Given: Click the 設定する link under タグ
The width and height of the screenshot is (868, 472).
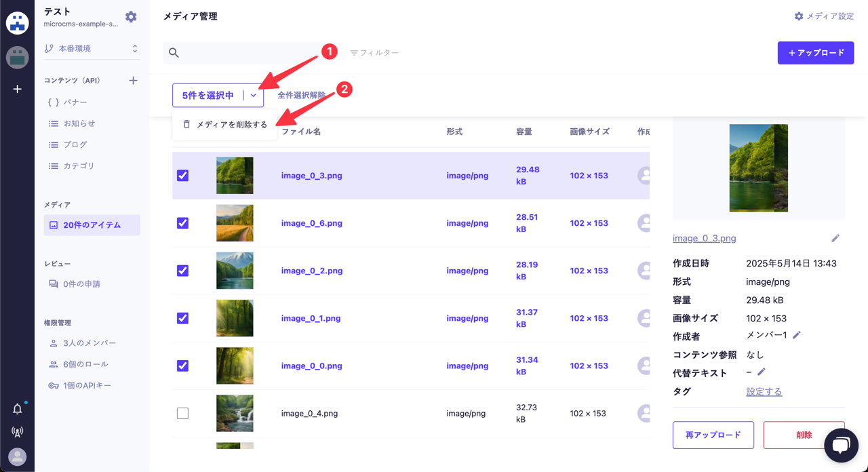Looking at the screenshot, I should [764, 391].
